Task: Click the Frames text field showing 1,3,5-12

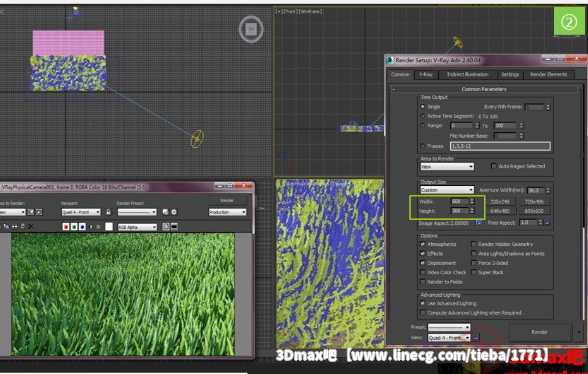Action: pyautogui.click(x=500, y=146)
